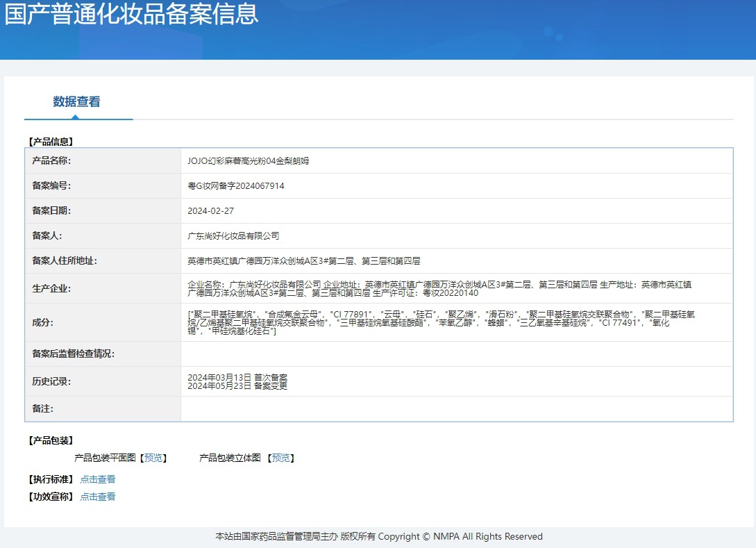This screenshot has height=548, width=756.
Task: Click the 【执行标准】 label
Action: 51,479
